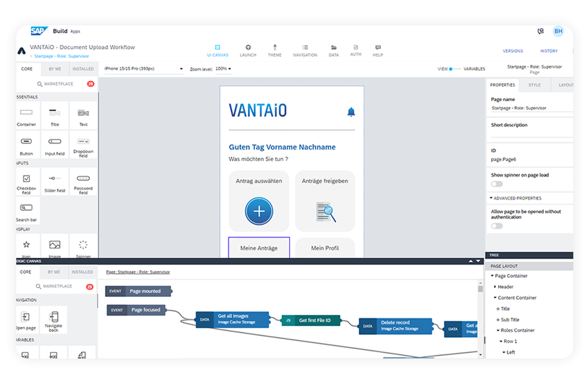Image resolution: width=588 pixels, height=392 pixels.
Task: Click the document magnifier icon in Anträge freigeben
Action: tap(325, 212)
